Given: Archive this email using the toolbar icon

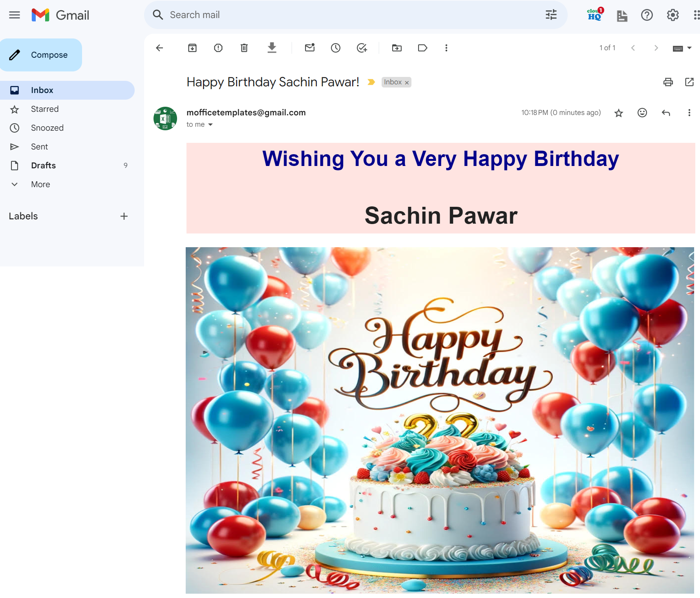Looking at the screenshot, I should tap(192, 48).
